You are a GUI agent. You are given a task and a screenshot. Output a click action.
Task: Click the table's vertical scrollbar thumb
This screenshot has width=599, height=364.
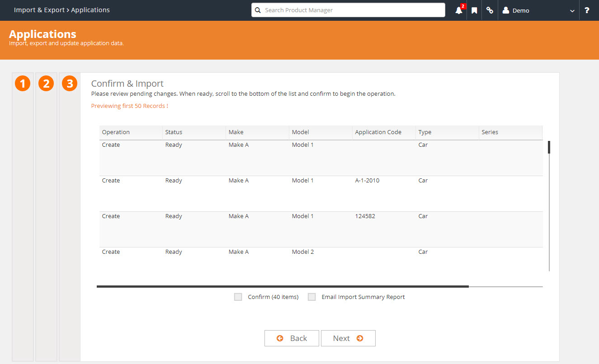tap(549, 147)
